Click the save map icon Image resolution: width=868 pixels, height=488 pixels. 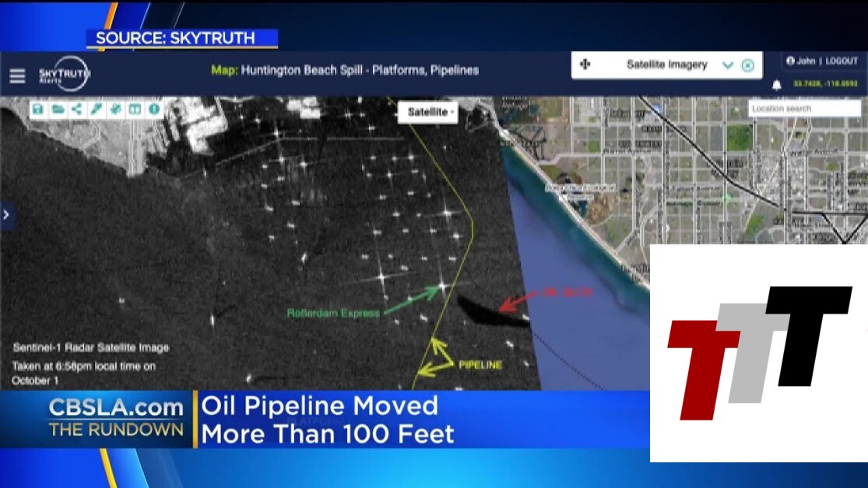click(37, 110)
